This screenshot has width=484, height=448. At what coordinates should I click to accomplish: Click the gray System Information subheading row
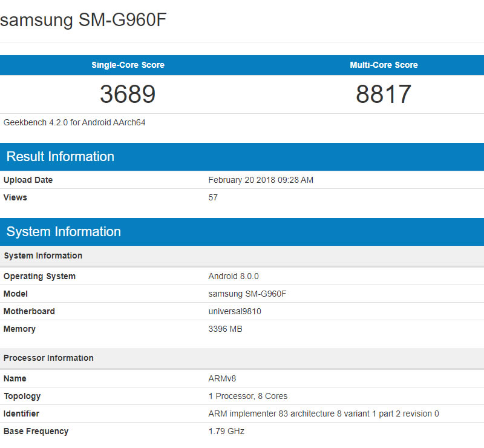(x=43, y=255)
